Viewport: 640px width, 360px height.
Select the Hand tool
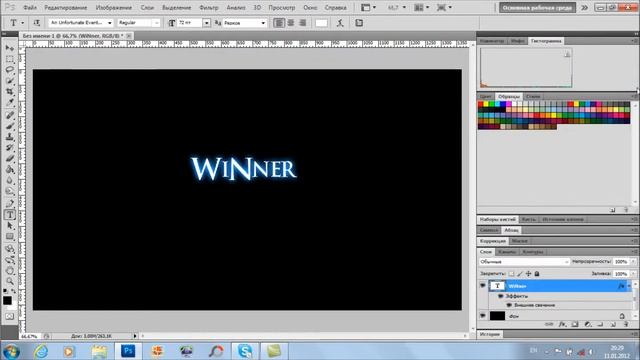tap(10, 270)
